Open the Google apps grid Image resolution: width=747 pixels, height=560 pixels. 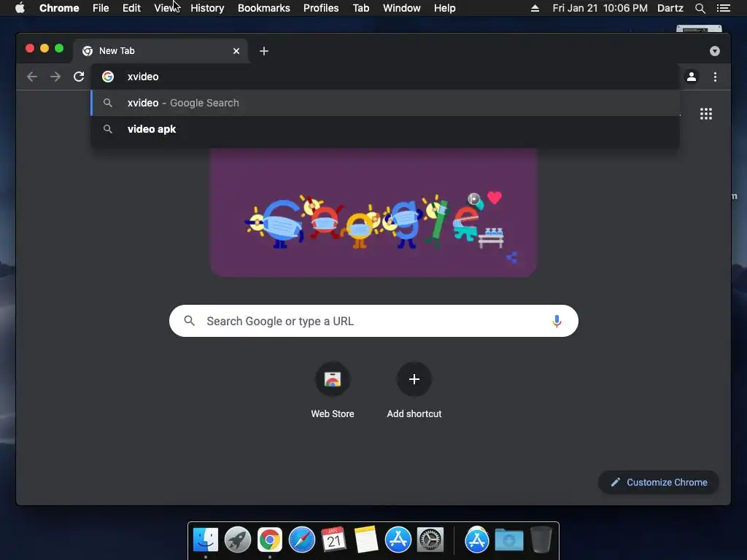[706, 114]
